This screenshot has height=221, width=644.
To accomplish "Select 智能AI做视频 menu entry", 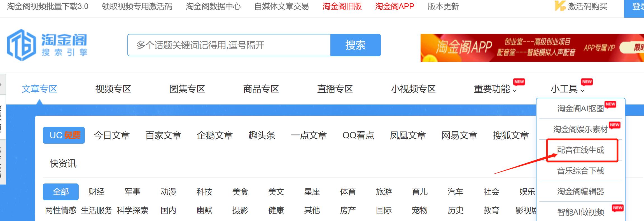I will 581,212.
